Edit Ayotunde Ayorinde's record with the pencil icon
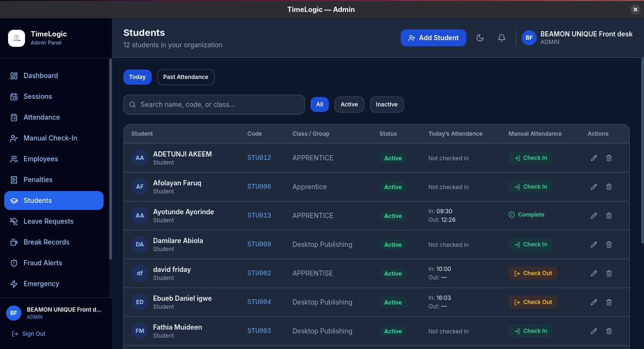Viewport: 644px width, 349px height. pos(594,216)
